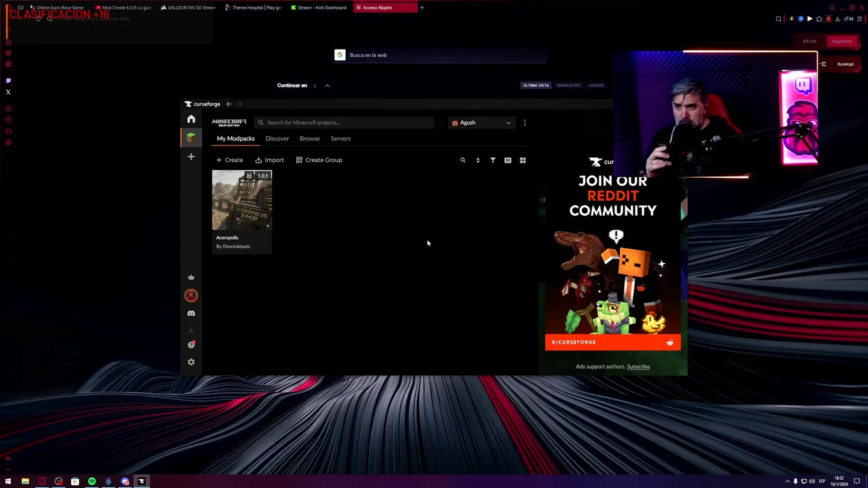The image size is (868, 488).
Task: Switch to the My Modpacks tab
Action: click(x=235, y=138)
